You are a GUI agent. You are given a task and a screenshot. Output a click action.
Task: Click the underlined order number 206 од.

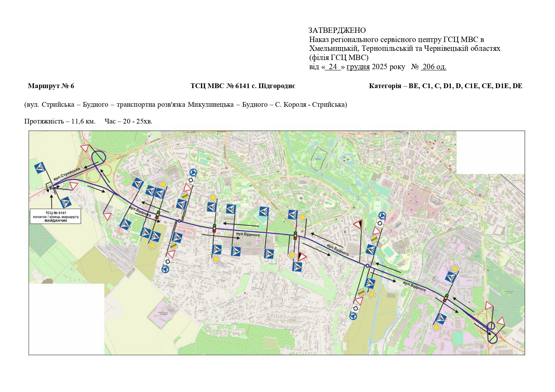point(434,67)
